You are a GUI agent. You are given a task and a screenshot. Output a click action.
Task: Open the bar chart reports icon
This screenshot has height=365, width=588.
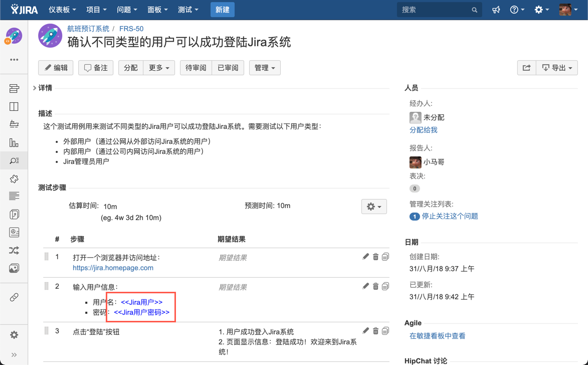[14, 142]
